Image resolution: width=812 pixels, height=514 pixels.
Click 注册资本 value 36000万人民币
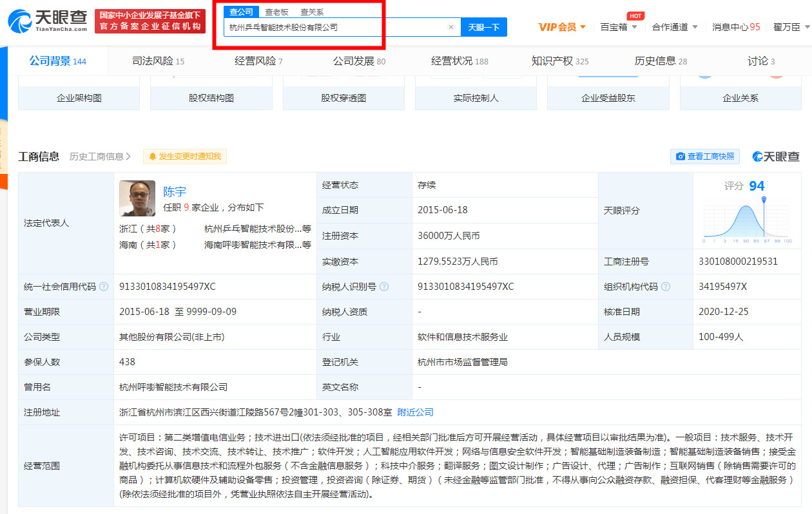(x=449, y=236)
